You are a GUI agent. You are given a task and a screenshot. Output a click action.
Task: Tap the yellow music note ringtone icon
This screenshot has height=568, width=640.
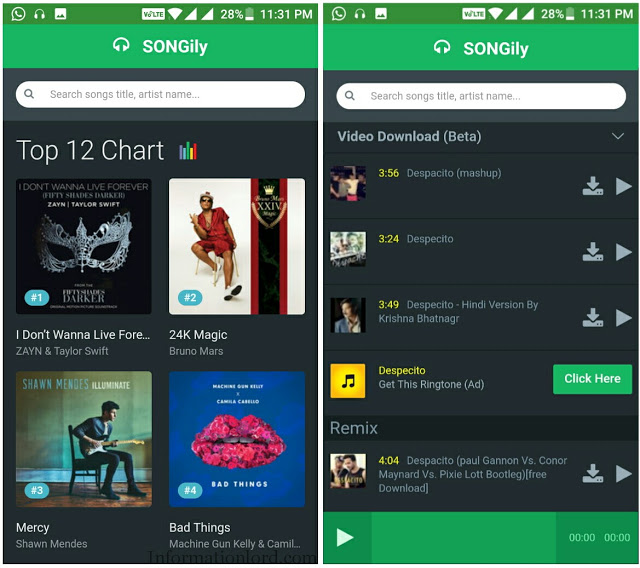pyautogui.click(x=348, y=381)
